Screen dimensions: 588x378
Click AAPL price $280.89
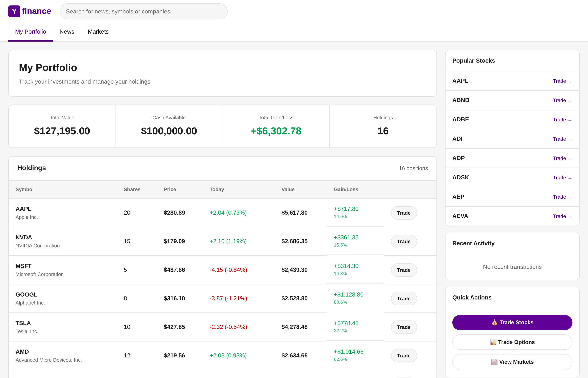[174, 213]
